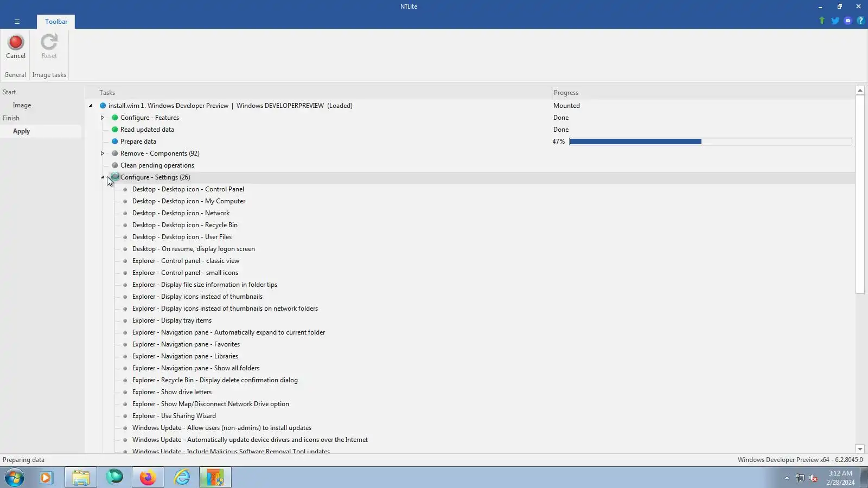The image size is (868, 488).
Task: Select Display tray items entry
Action: coord(171,320)
